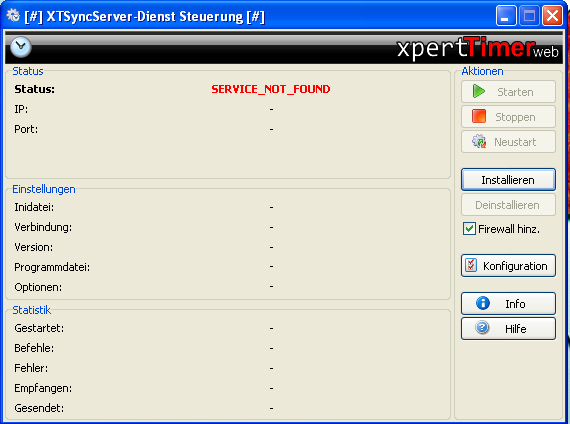Click the Neustart button label
The height and width of the screenshot is (424, 570).
tap(515, 142)
